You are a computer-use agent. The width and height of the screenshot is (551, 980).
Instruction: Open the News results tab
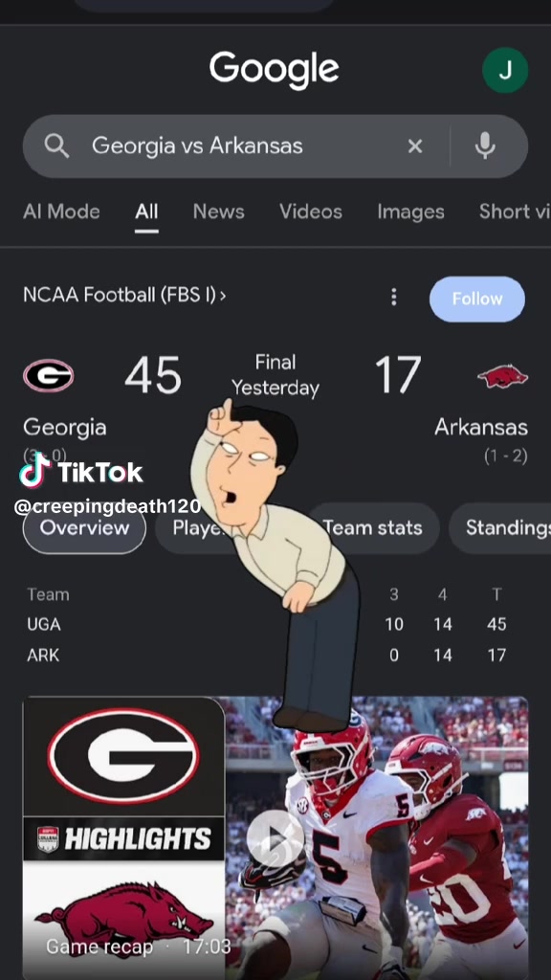tap(219, 212)
